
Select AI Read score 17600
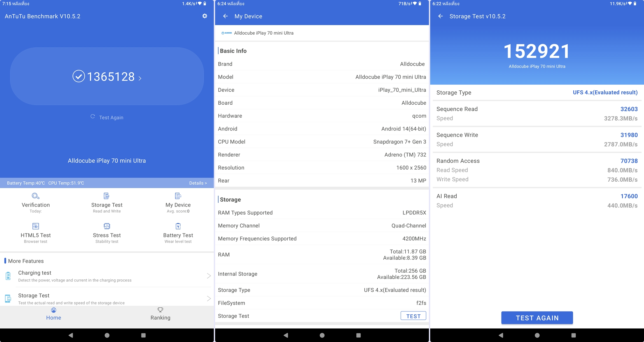(629, 196)
